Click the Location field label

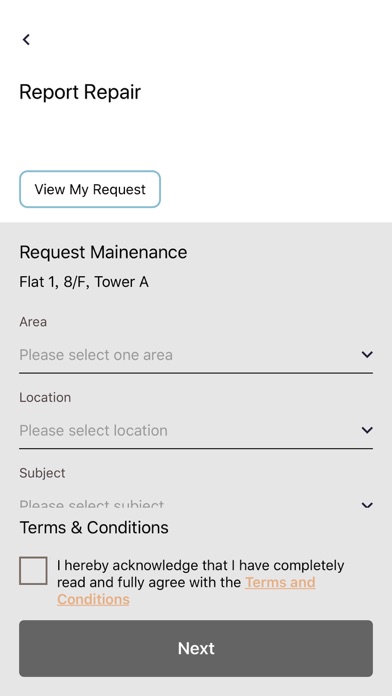pos(45,397)
